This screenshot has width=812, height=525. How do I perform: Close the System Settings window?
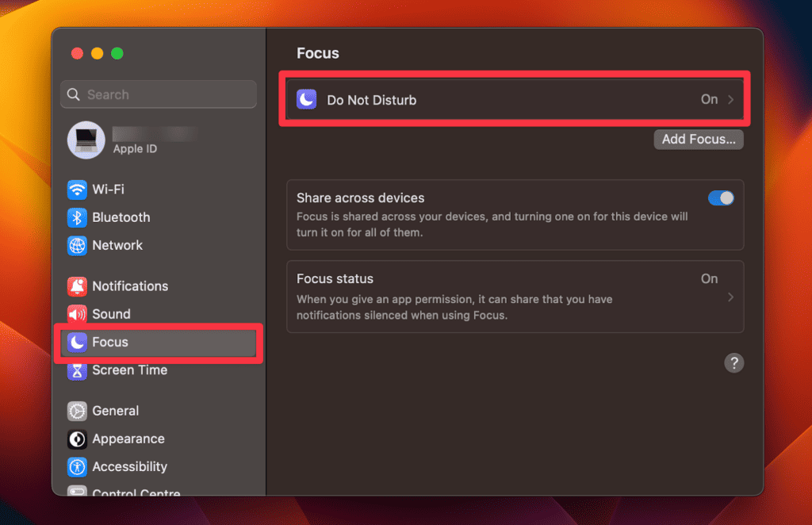click(x=77, y=53)
